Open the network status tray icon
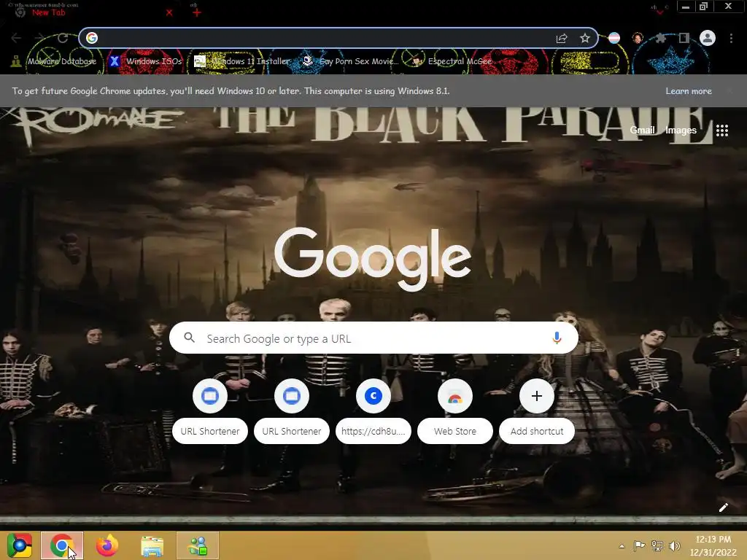This screenshot has width=747, height=560. coord(657,546)
